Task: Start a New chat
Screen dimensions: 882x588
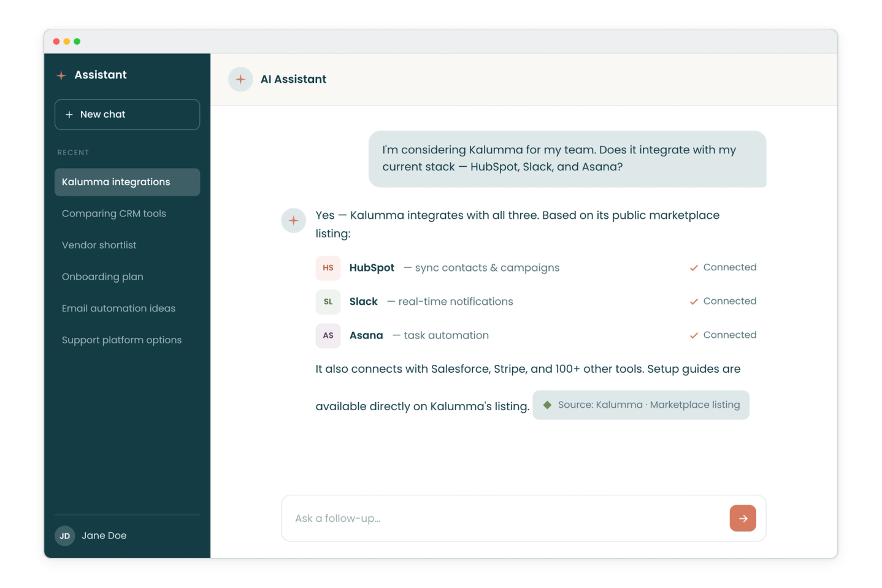Action: [x=127, y=115]
